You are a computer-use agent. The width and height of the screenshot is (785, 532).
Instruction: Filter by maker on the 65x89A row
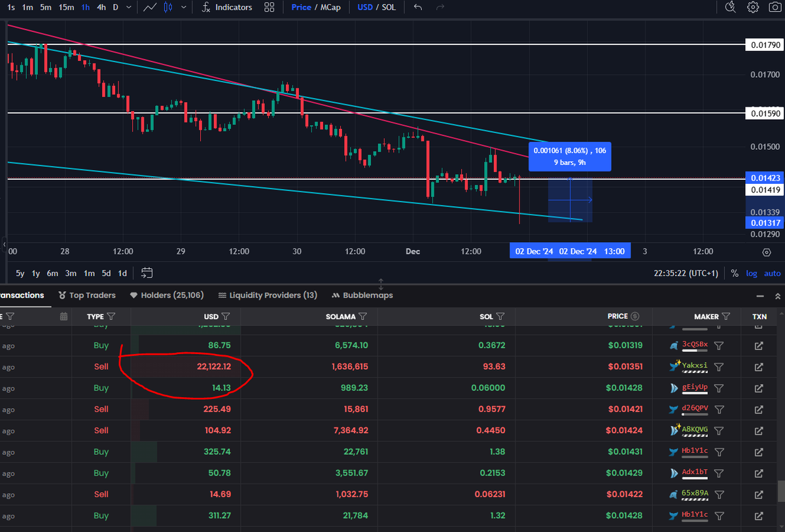719,495
